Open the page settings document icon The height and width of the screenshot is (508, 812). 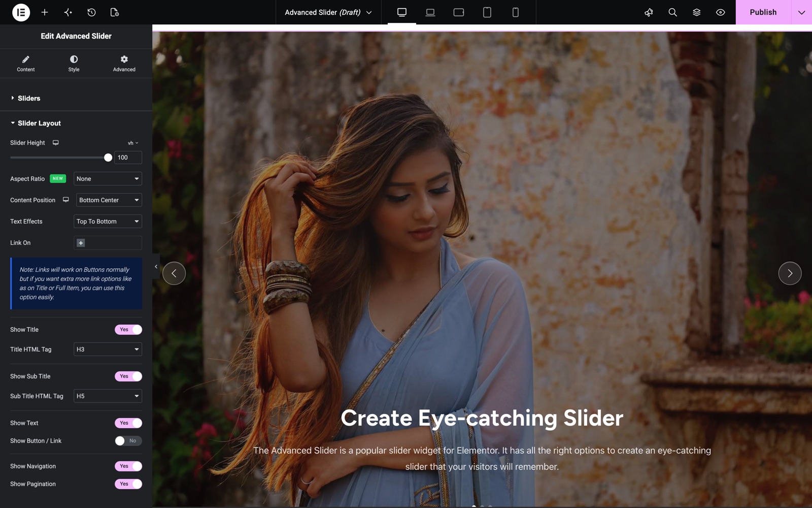[115, 12]
